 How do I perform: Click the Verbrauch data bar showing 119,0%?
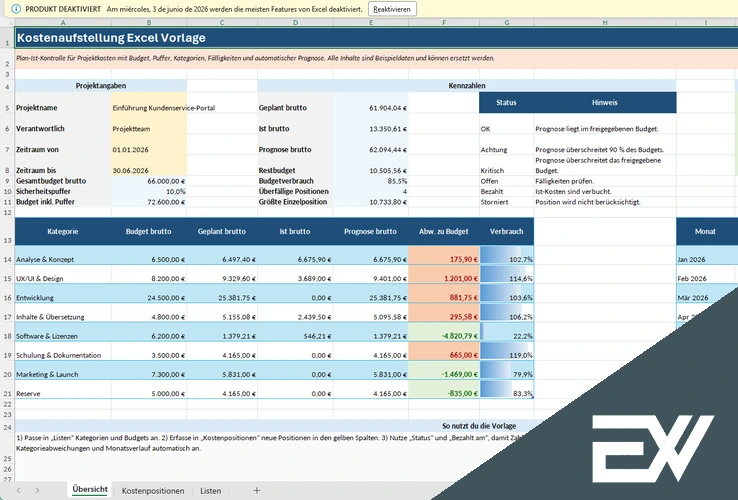506,352
